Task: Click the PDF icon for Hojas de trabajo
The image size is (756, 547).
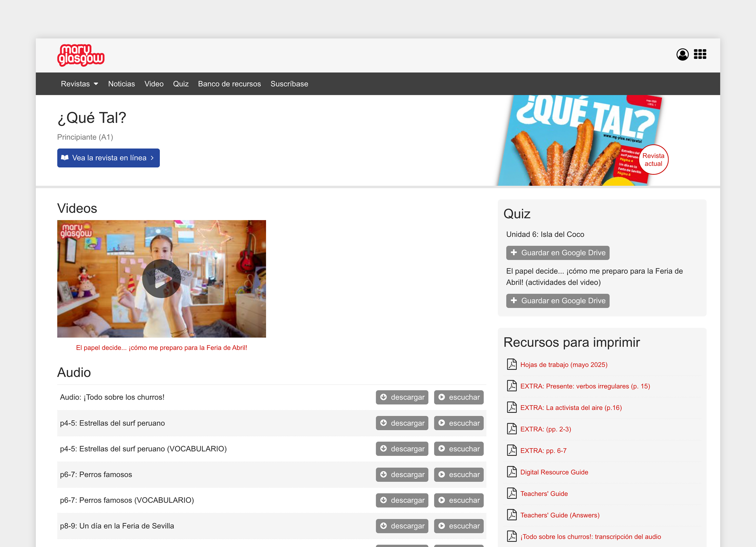Action: coord(512,364)
